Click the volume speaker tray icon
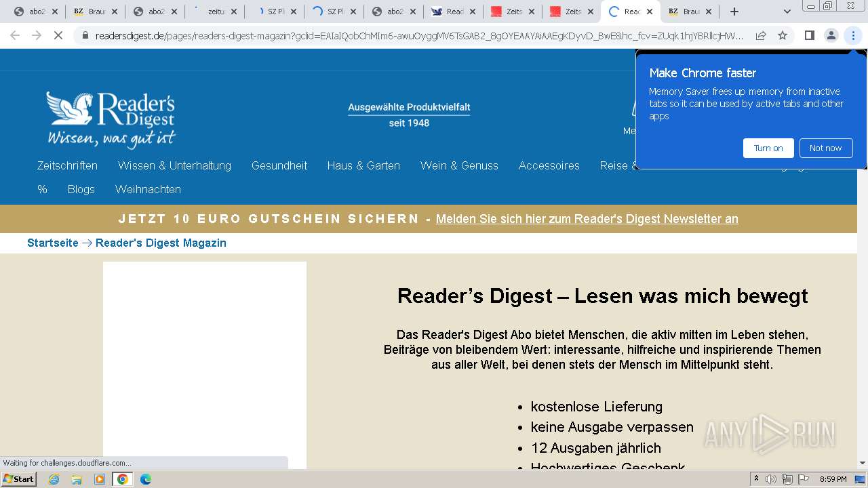This screenshot has width=868, height=488. tap(771, 479)
